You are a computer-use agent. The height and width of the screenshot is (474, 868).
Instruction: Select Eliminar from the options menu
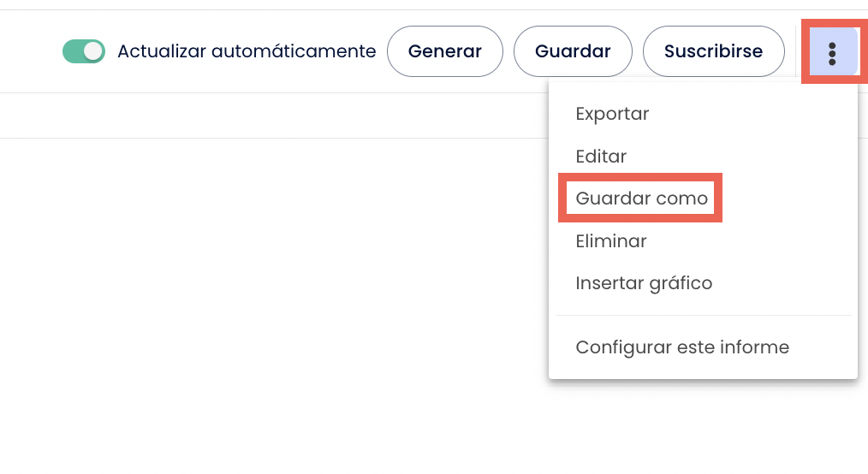coord(611,241)
